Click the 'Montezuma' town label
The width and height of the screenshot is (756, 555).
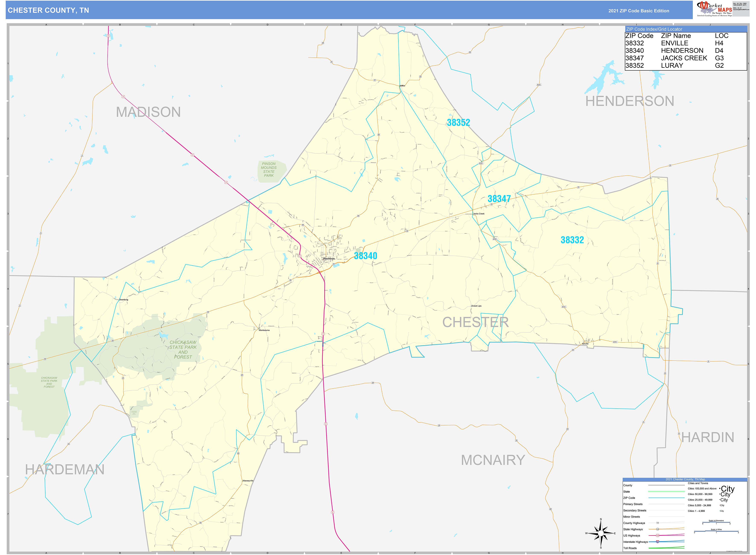pos(264,330)
